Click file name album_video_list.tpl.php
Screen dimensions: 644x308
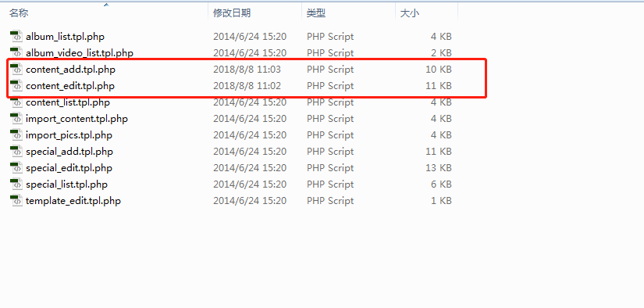[x=80, y=53]
